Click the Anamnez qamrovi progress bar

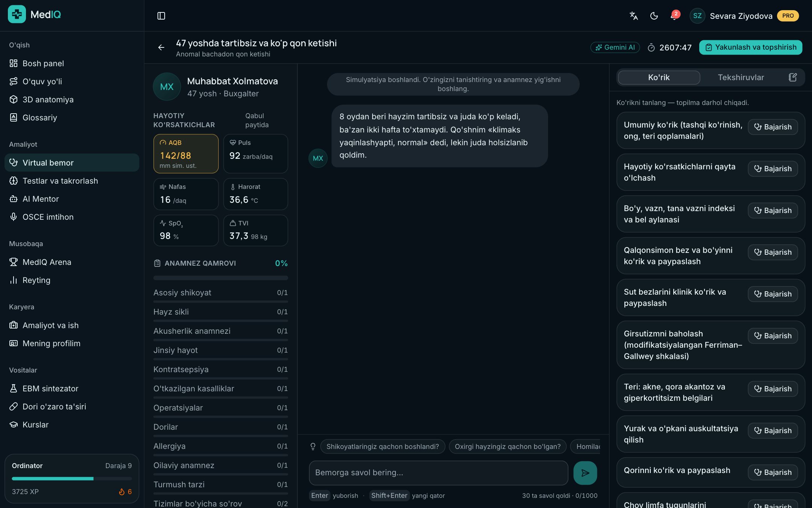click(x=221, y=278)
